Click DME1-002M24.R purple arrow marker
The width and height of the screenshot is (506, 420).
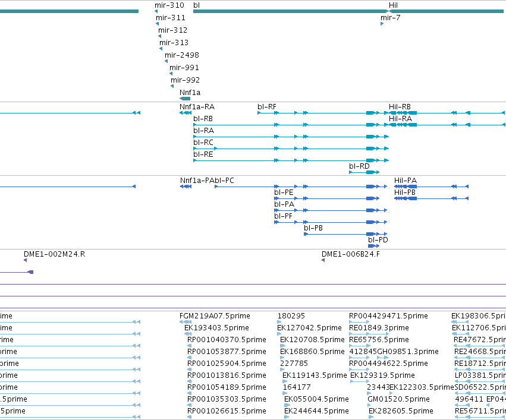pos(25,260)
